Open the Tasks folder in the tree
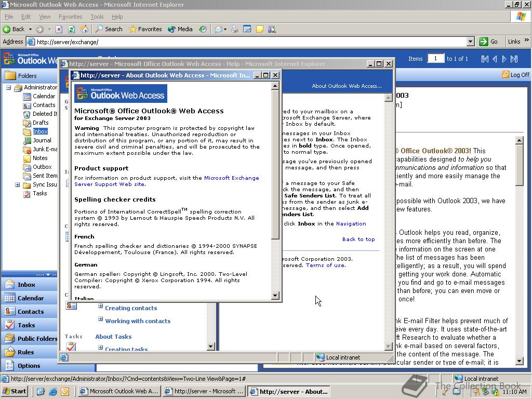Viewport: 532px width, 399px height. tap(39, 193)
